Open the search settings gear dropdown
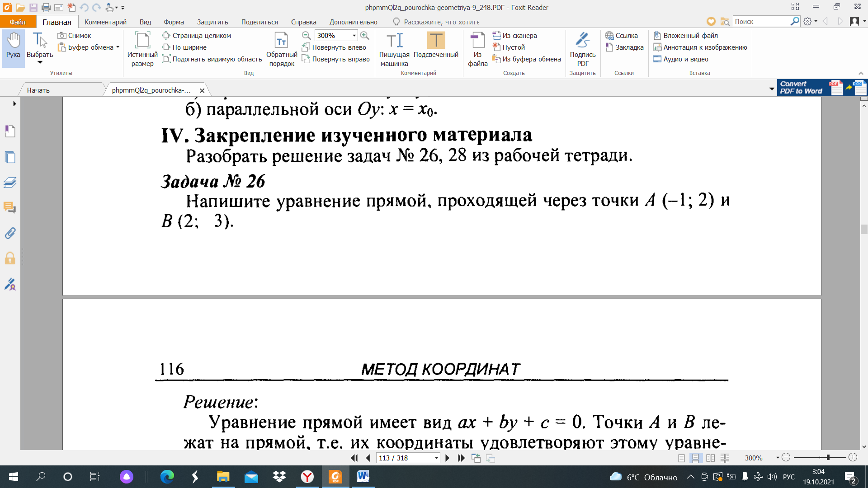Image resolution: width=868 pixels, height=488 pixels. pos(811,21)
